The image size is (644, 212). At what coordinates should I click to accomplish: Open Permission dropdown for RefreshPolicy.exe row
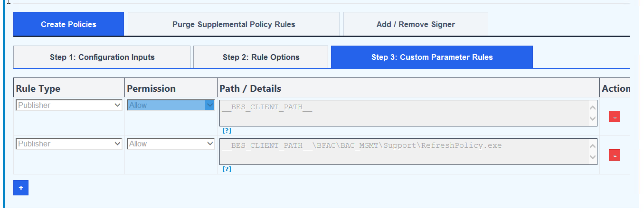(x=171, y=144)
